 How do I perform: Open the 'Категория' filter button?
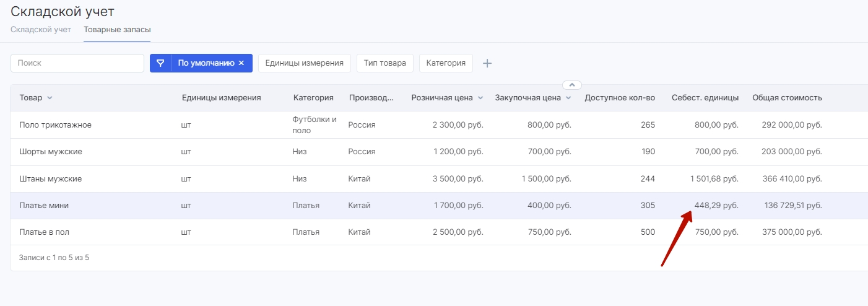point(446,63)
